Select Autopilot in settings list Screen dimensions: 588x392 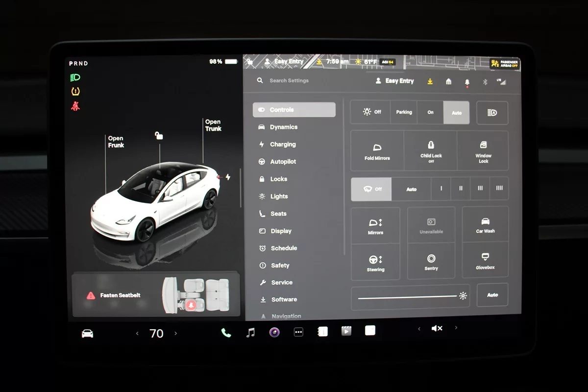(x=283, y=162)
